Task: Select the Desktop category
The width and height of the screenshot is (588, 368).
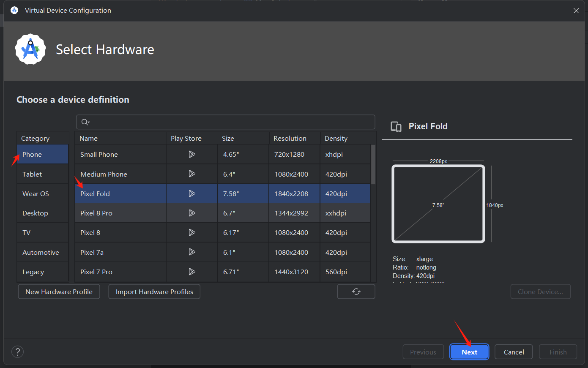Action: click(43, 213)
